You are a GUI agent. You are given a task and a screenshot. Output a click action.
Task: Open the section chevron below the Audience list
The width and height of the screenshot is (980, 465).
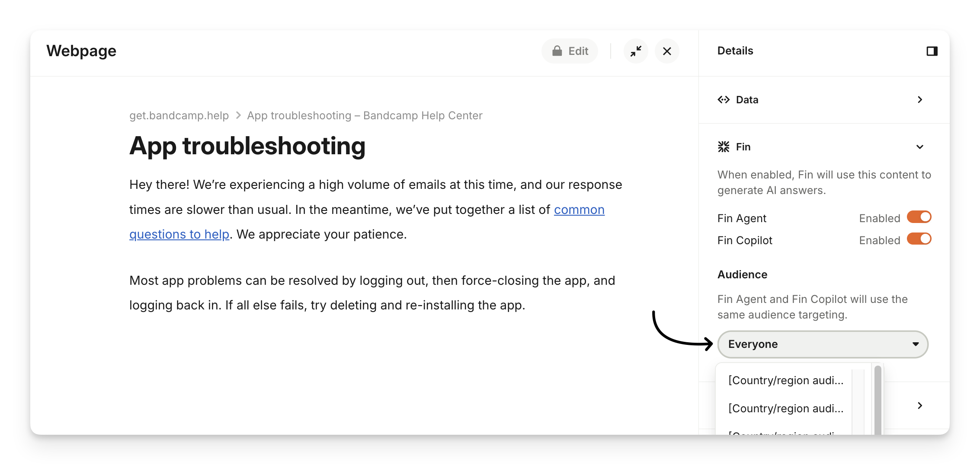(x=920, y=405)
